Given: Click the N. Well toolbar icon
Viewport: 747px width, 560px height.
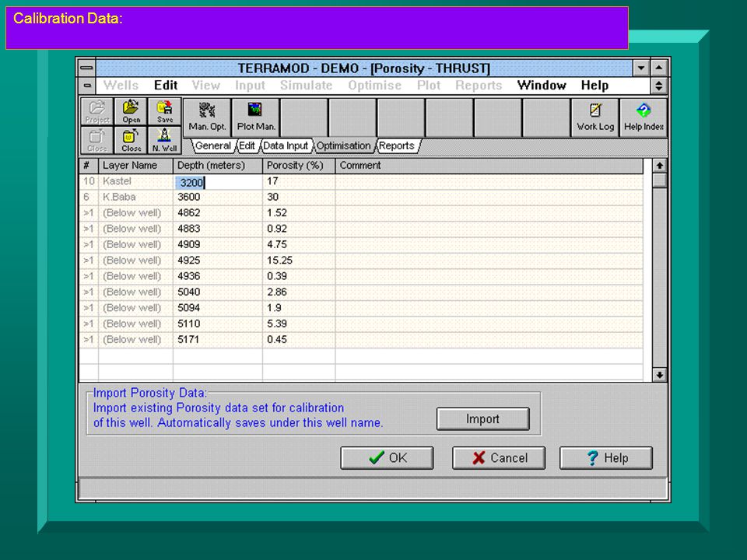Looking at the screenshot, I should coord(165,141).
